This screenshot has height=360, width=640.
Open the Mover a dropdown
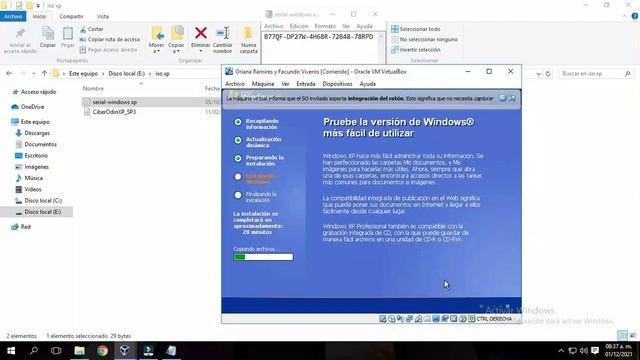tap(157, 48)
